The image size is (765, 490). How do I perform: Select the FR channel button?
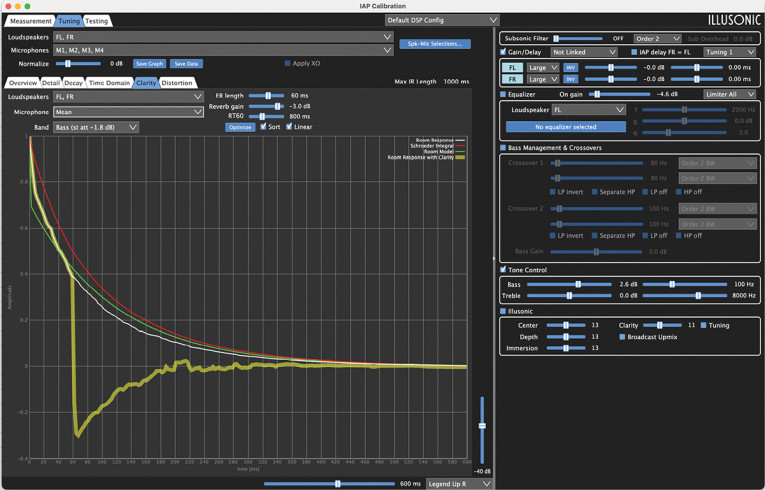[x=512, y=79]
